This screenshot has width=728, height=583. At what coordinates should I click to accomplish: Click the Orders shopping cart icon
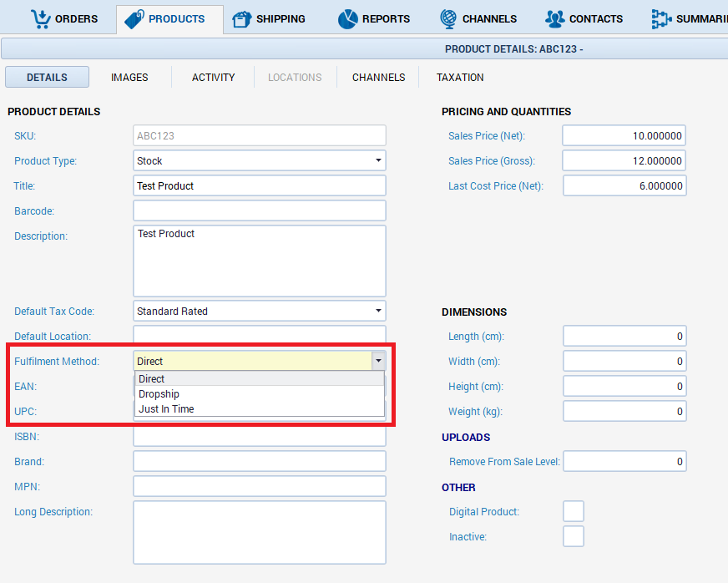coord(40,19)
